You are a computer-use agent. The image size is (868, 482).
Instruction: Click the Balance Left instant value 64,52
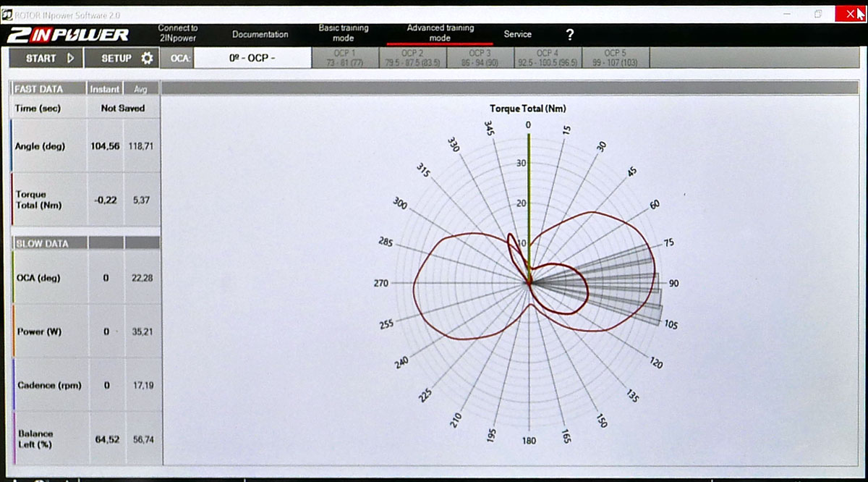click(x=106, y=439)
